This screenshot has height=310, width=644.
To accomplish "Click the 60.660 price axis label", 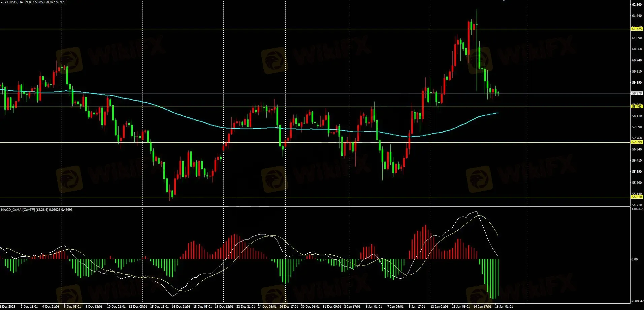I will pos(637,49).
